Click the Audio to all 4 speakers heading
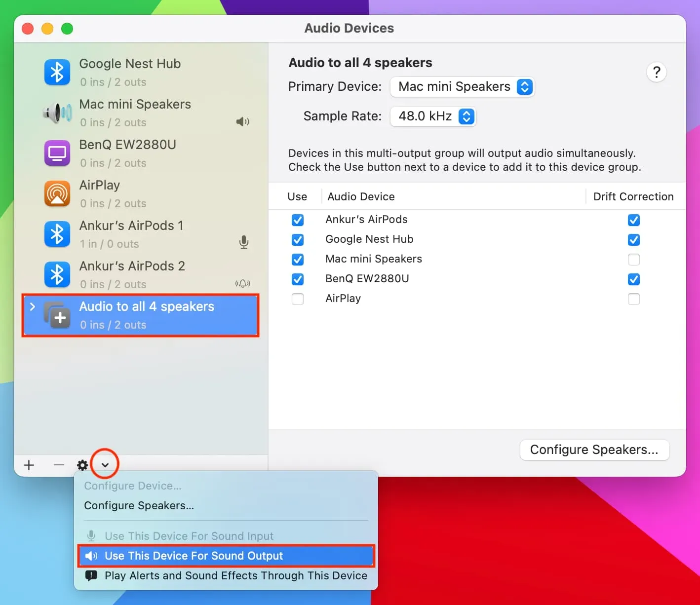This screenshot has height=605, width=700. [x=360, y=63]
